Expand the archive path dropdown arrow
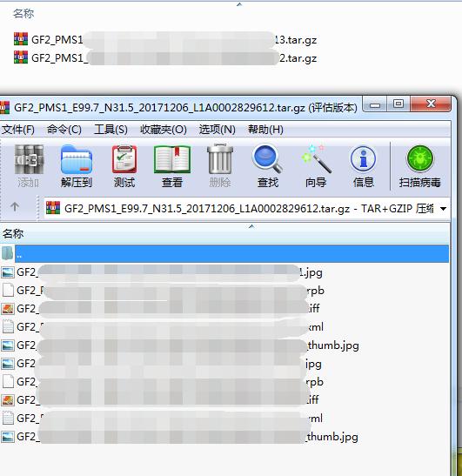This screenshot has width=462, height=476. point(443,209)
